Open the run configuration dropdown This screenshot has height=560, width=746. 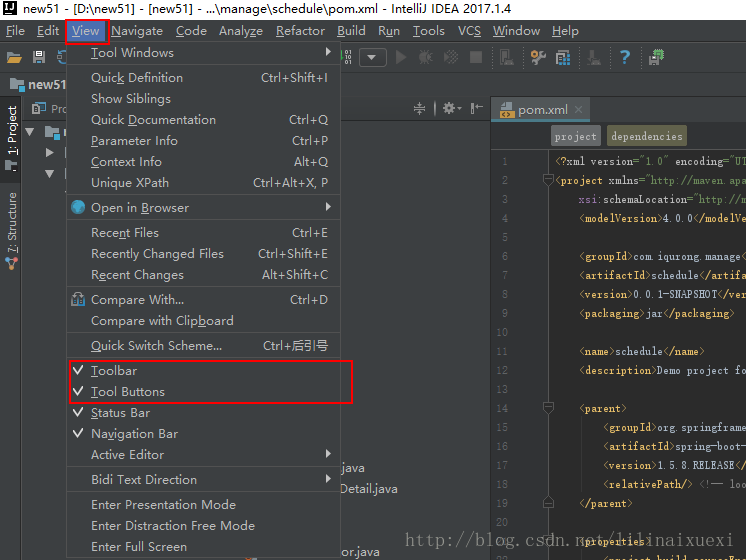372,58
